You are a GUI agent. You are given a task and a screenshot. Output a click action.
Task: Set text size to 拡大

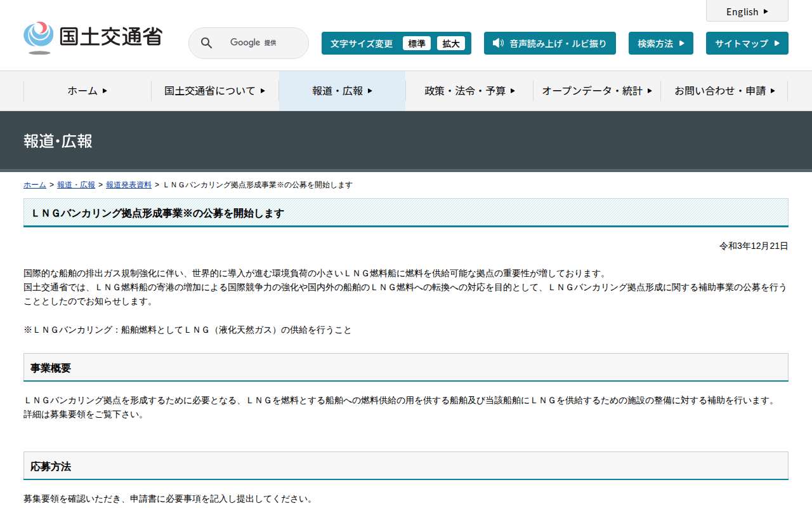coord(451,43)
